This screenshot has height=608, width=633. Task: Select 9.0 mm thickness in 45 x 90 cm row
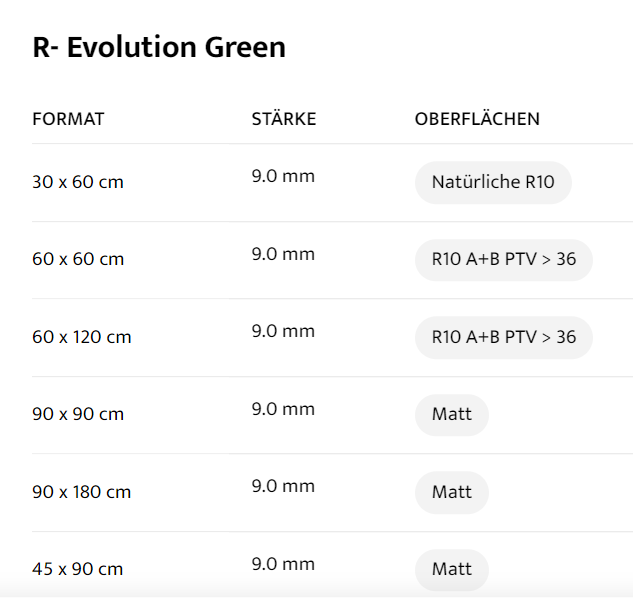(283, 564)
